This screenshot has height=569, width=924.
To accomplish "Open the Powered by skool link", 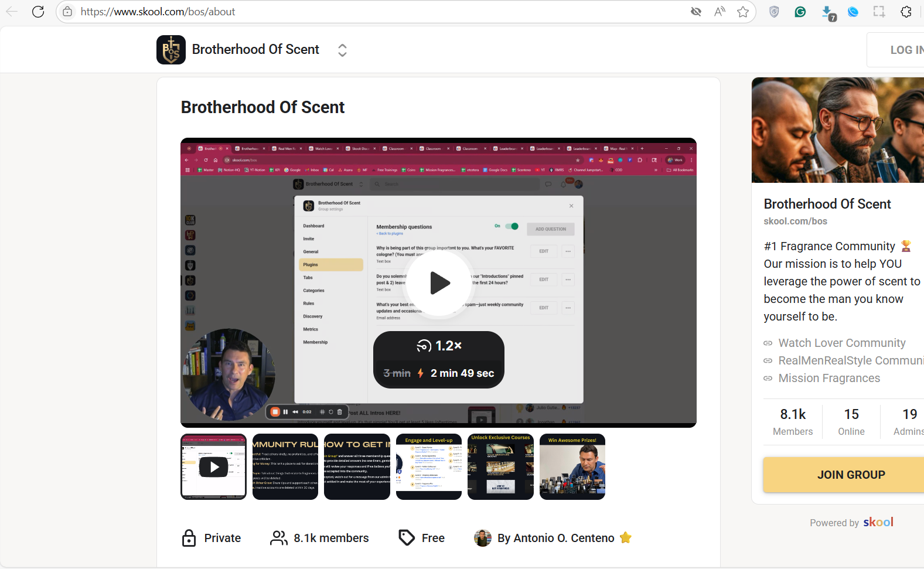I will [851, 522].
